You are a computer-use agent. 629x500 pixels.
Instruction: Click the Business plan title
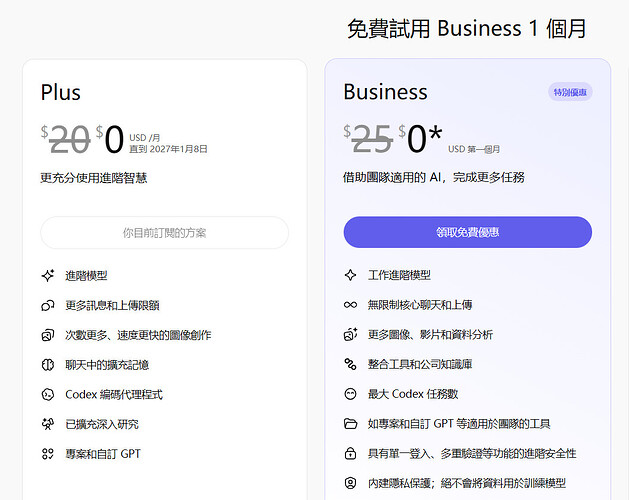coord(386,92)
